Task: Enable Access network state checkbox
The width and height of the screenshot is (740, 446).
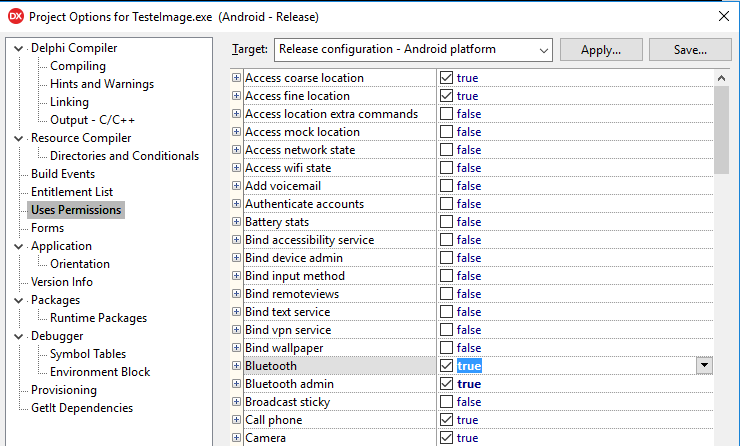Action: [446, 150]
